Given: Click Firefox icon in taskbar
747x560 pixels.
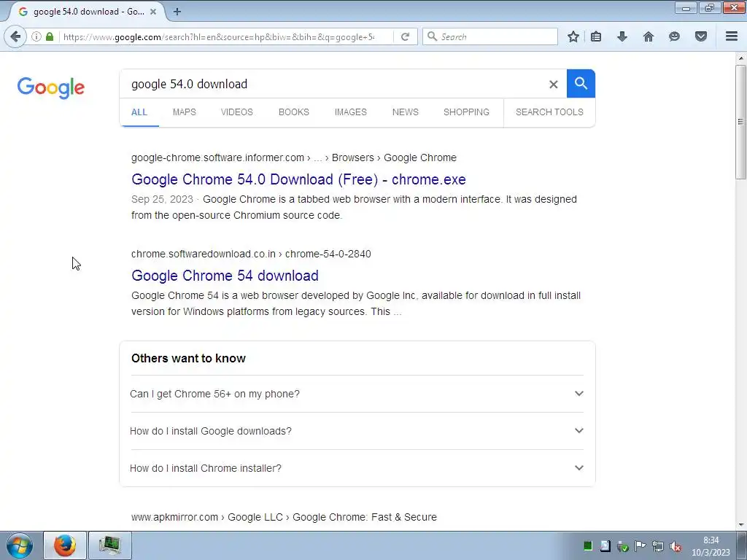Looking at the screenshot, I should [x=65, y=545].
